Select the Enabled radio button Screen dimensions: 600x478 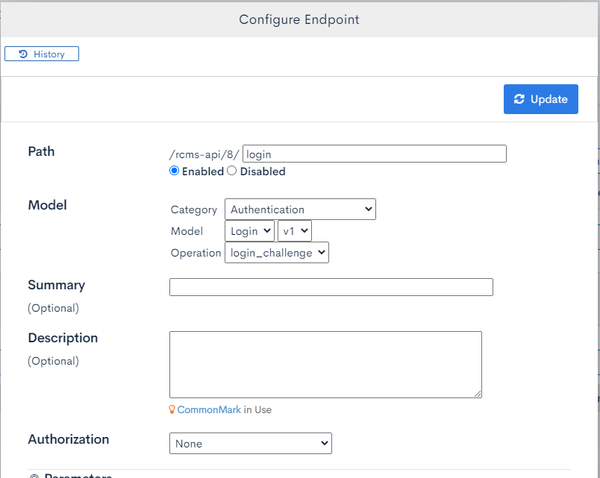(x=174, y=171)
